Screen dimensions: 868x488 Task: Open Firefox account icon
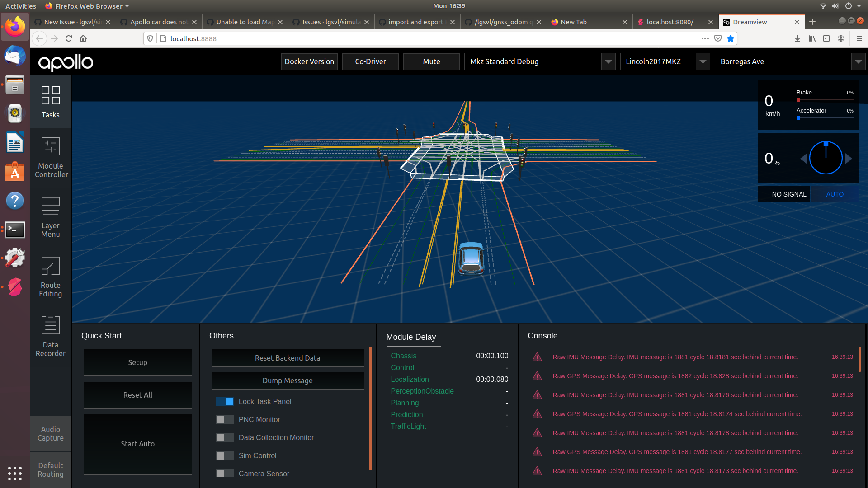click(841, 38)
